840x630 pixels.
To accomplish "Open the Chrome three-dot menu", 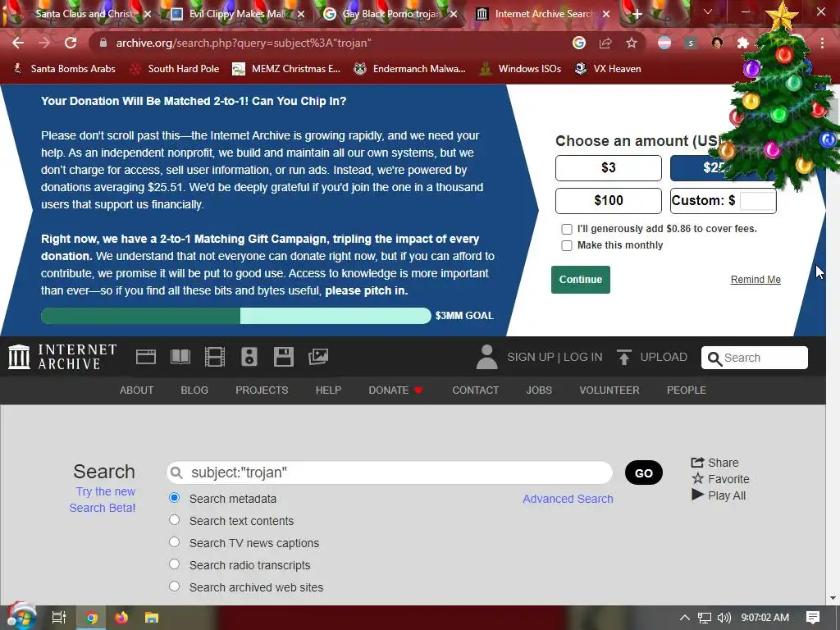I will pyautogui.click(x=822, y=43).
